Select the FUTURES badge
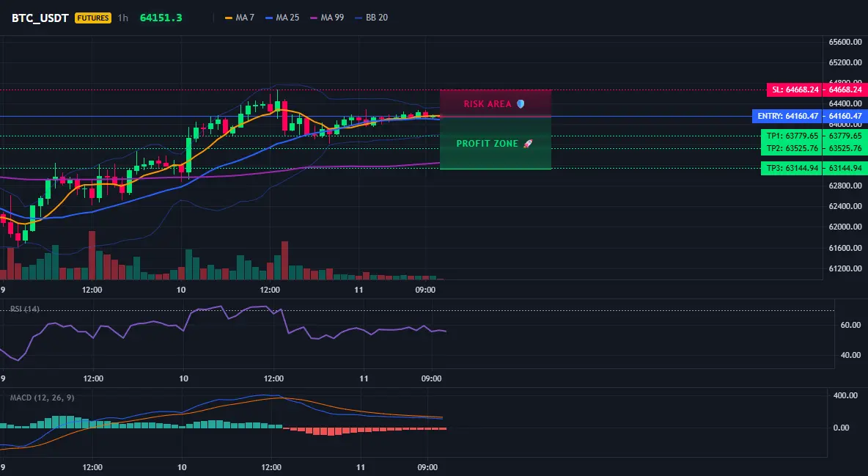This screenshot has width=868, height=476. [93, 18]
